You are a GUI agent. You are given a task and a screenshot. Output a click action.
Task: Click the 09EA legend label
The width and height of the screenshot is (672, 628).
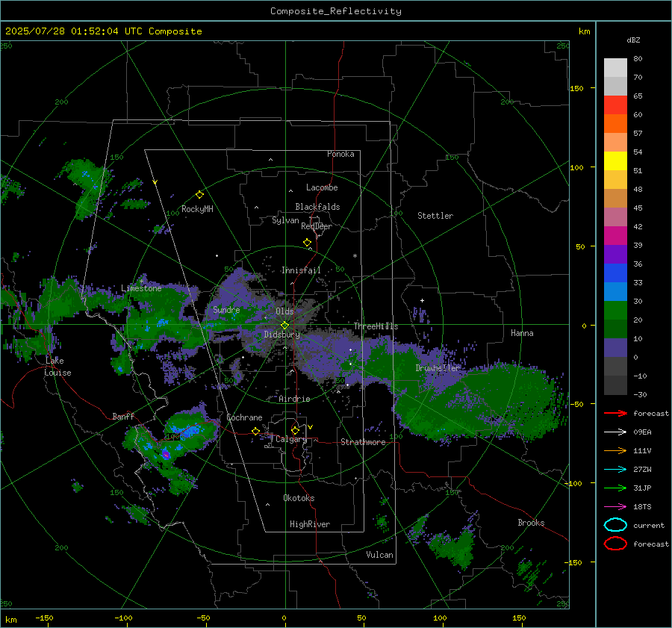tap(642, 432)
